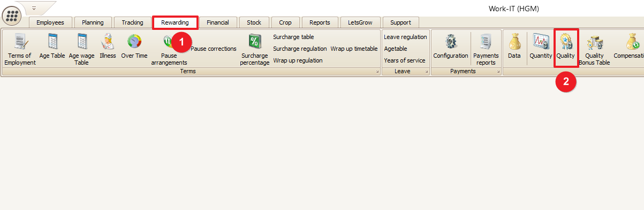Select the Rewarding tab
Screen dimensions: 644x210
(x=176, y=22)
